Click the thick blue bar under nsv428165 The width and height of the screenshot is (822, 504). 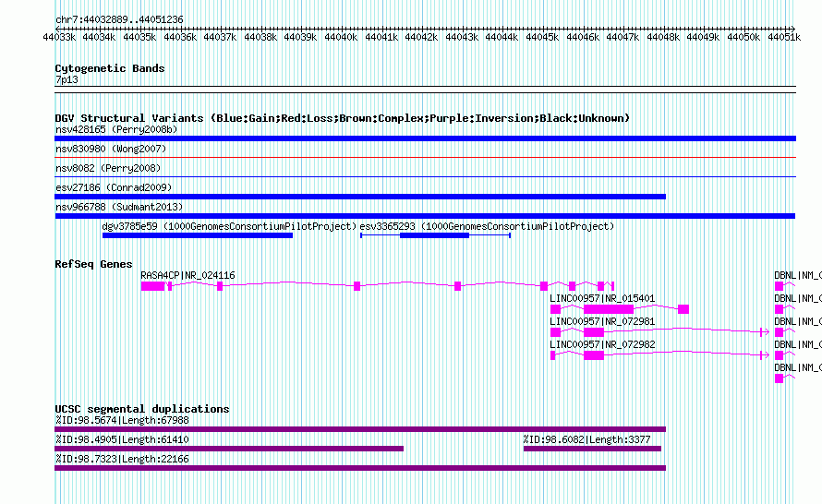[425, 138]
